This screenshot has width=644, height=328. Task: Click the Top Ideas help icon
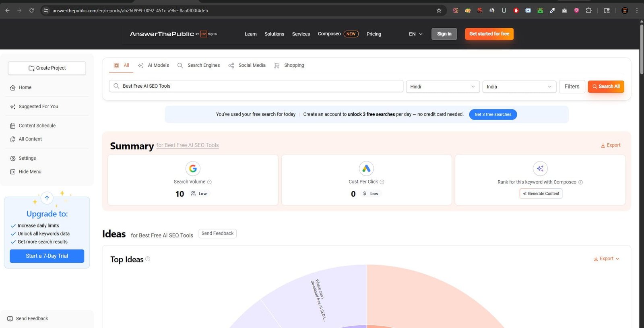click(x=148, y=259)
